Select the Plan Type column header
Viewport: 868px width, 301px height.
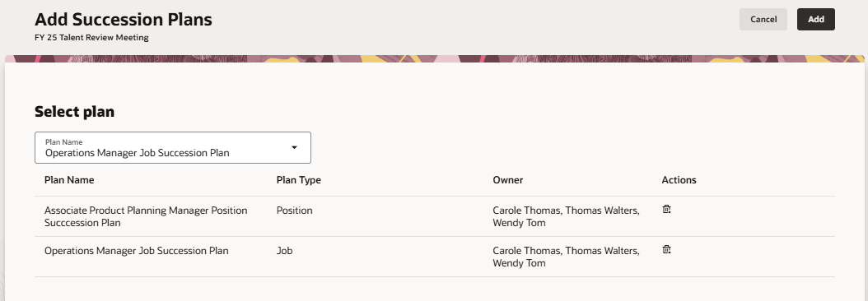point(299,180)
